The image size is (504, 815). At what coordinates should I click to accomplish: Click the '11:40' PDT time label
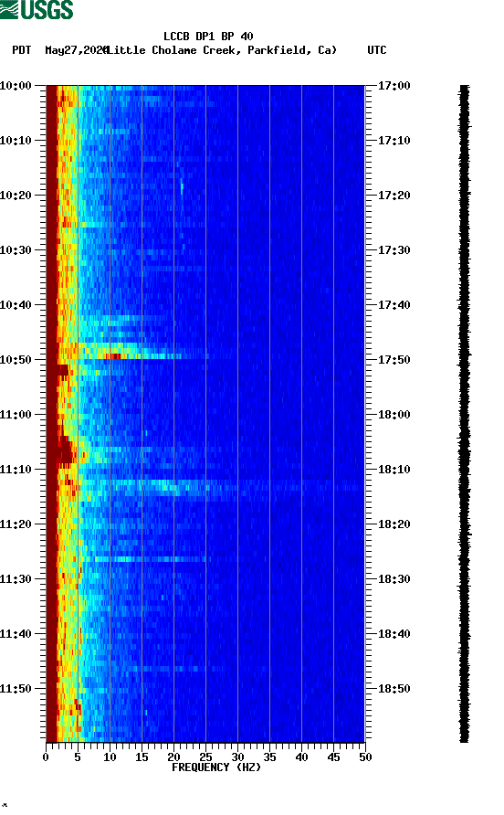(16, 633)
